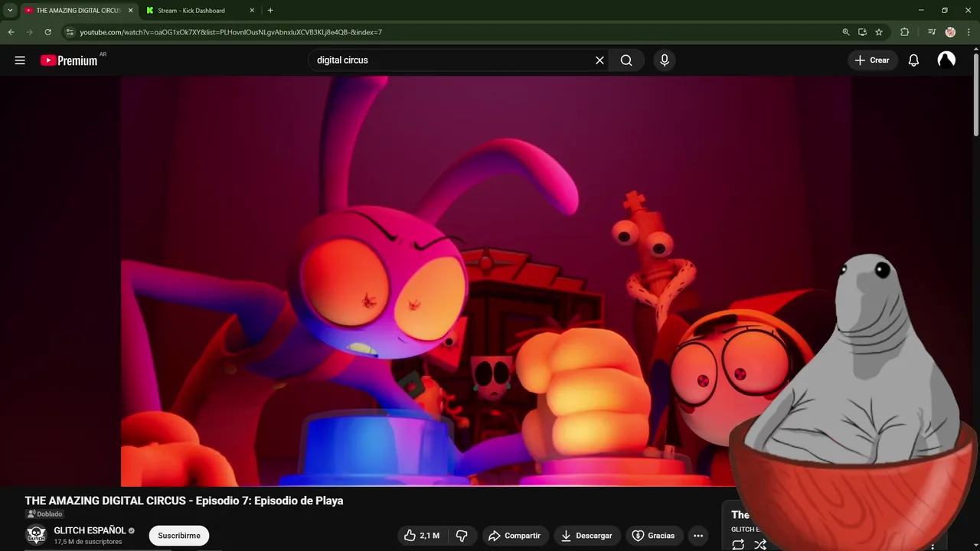Reload the current page
The image size is (980, 551).
click(x=47, y=32)
